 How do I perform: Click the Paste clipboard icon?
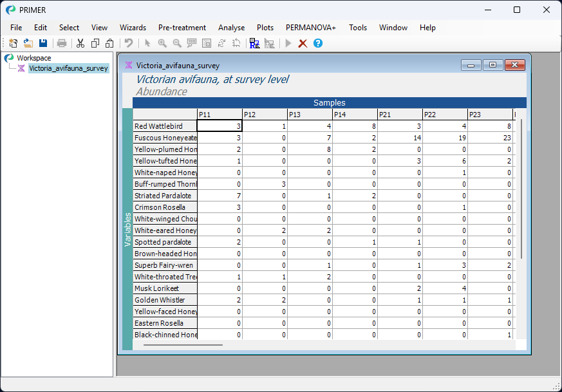point(109,43)
